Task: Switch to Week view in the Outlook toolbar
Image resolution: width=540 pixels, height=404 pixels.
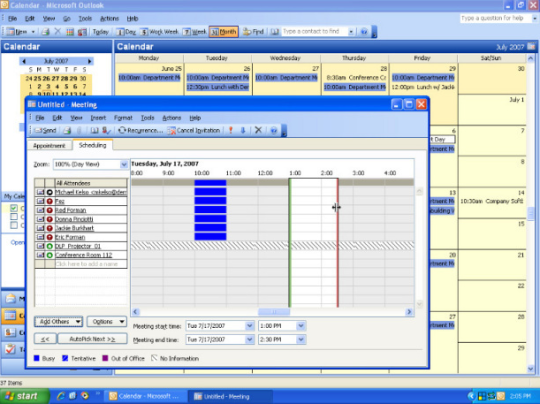Action: [195, 32]
